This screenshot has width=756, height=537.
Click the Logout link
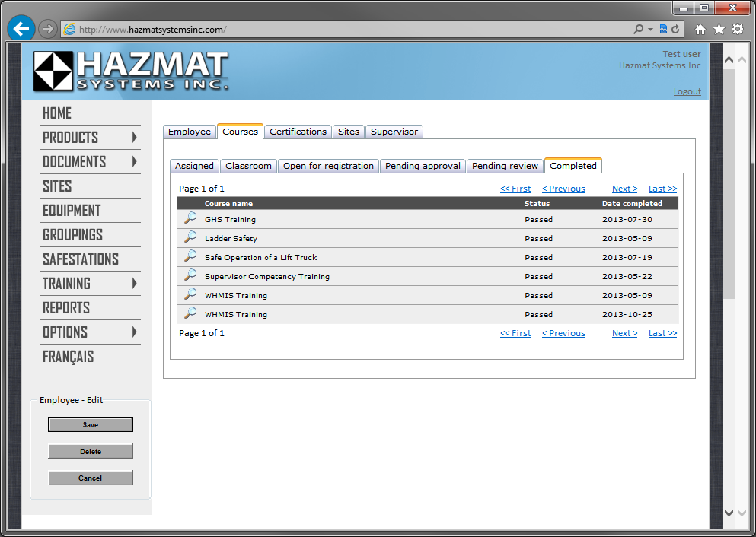click(687, 91)
